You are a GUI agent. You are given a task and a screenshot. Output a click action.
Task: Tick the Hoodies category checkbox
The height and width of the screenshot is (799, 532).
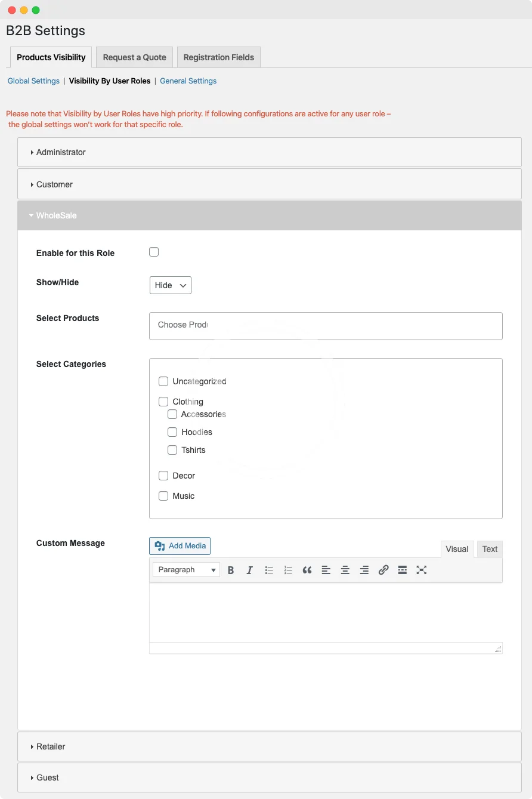coord(172,432)
